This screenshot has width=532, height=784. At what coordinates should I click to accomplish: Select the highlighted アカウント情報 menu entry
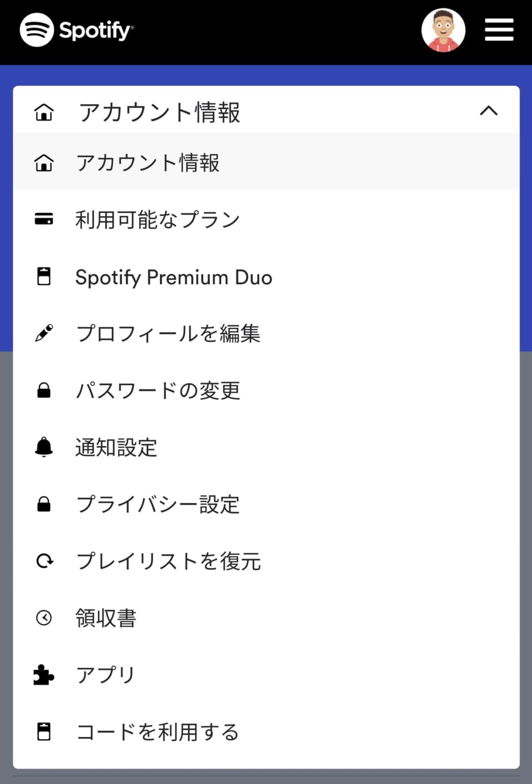tap(148, 163)
